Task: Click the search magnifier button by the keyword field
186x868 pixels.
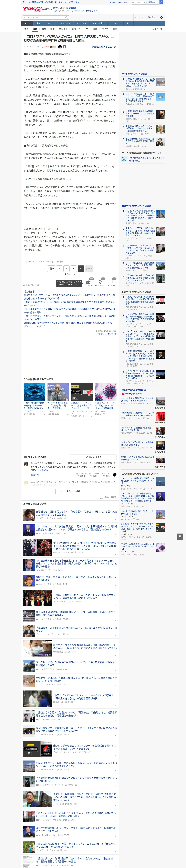Action: (66, 17)
